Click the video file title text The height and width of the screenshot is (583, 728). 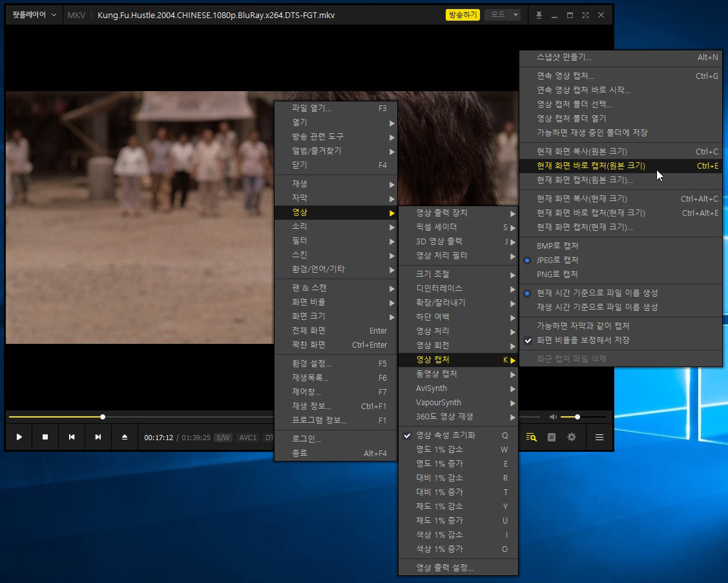[x=216, y=16]
